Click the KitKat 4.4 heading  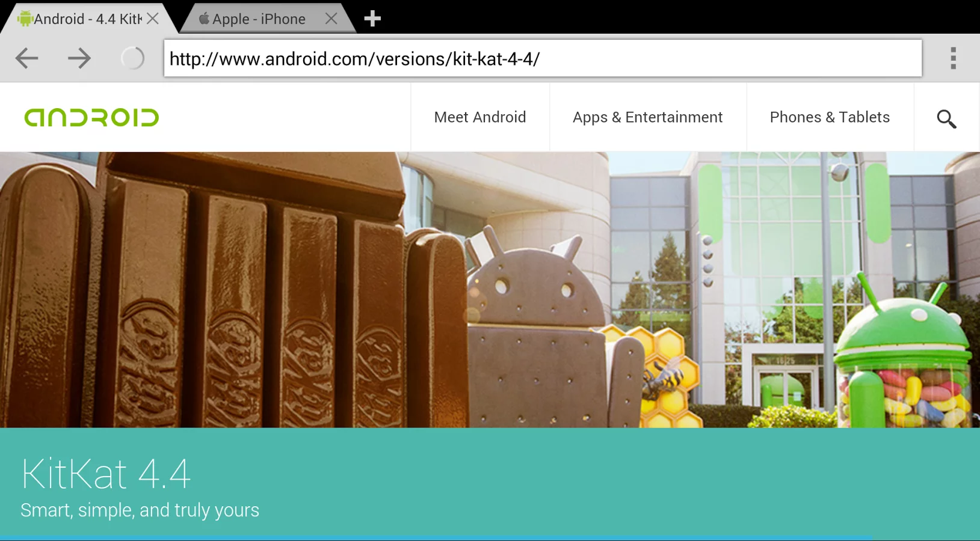point(106,474)
